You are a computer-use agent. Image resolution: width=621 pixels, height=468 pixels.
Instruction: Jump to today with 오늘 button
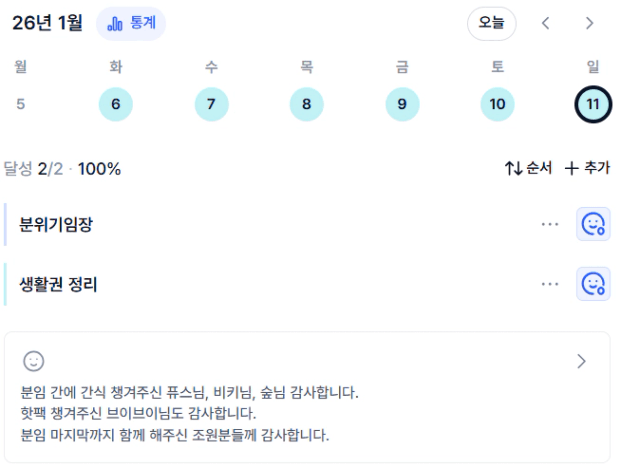point(491,23)
